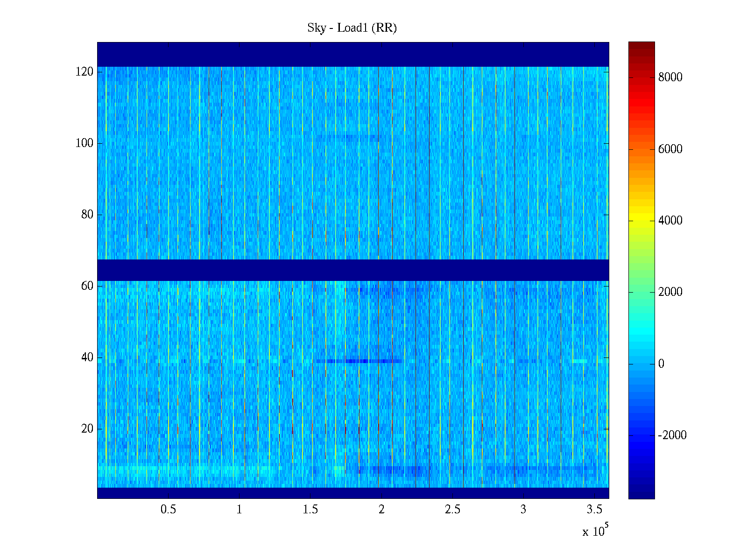Screen dimensions: 747x560
Task: Click the x-axis tick label 2.5
Action: (452, 510)
